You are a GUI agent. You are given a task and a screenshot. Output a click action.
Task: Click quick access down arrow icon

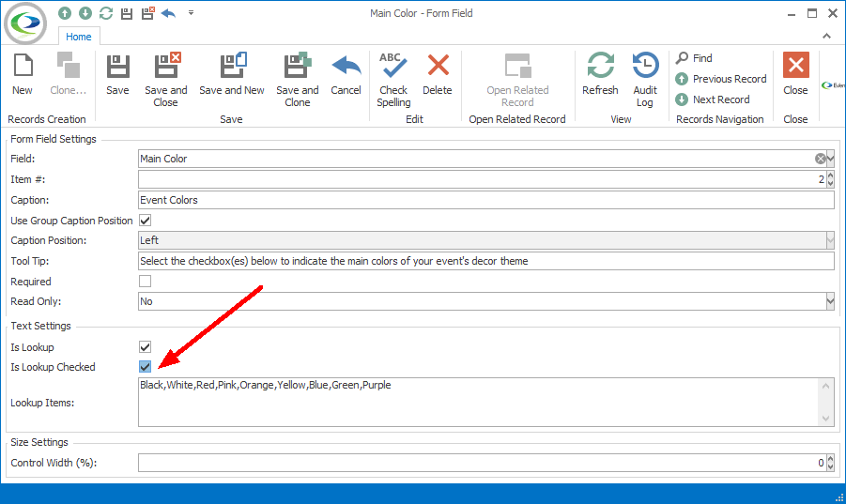tap(85, 13)
